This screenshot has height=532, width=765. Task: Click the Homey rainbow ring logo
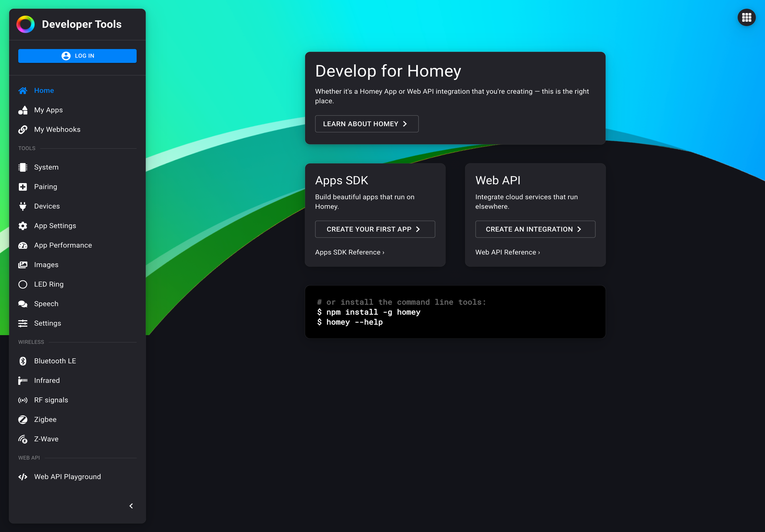pos(26,24)
